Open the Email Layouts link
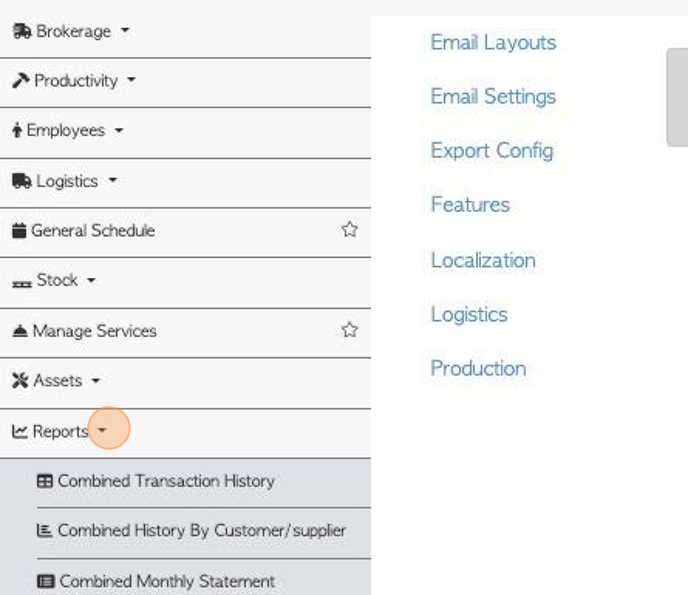Screen dimensions: 688x595 click(x=493, y=43)
